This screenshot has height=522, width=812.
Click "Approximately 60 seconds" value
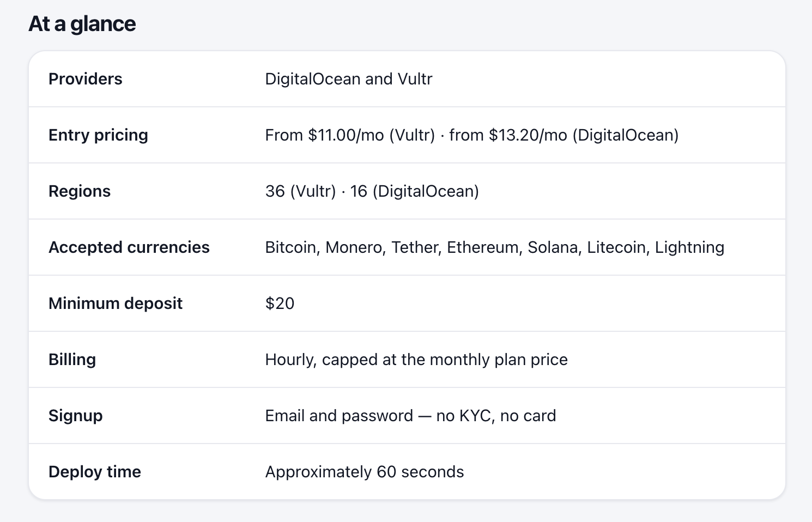(x=364, y=472)
